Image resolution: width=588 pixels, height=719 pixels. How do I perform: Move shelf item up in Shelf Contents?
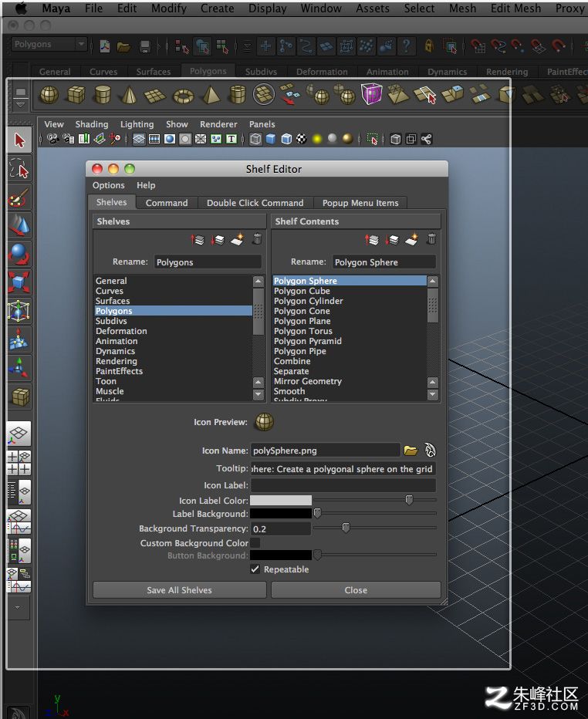point(371,239)
